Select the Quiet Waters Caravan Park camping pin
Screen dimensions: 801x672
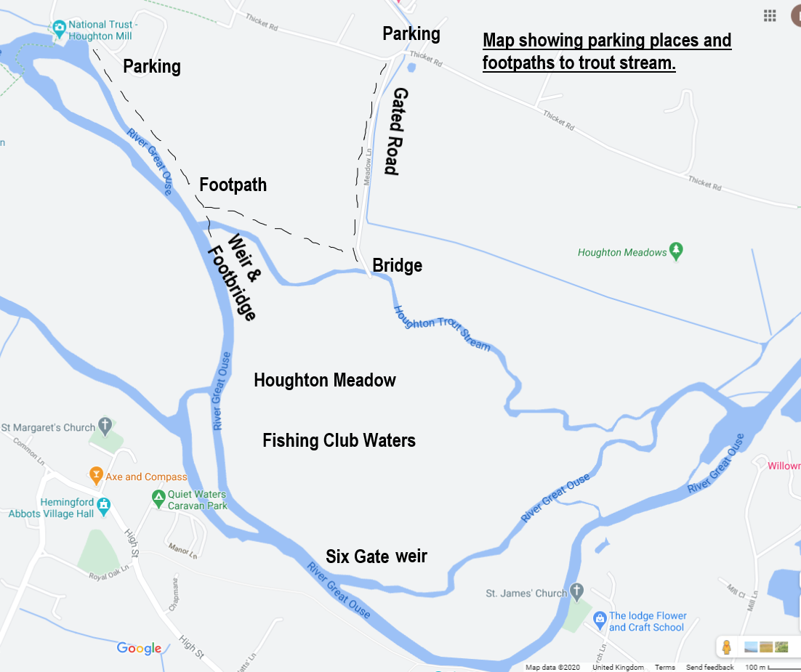pyautogui.click(x=158, y=498)
